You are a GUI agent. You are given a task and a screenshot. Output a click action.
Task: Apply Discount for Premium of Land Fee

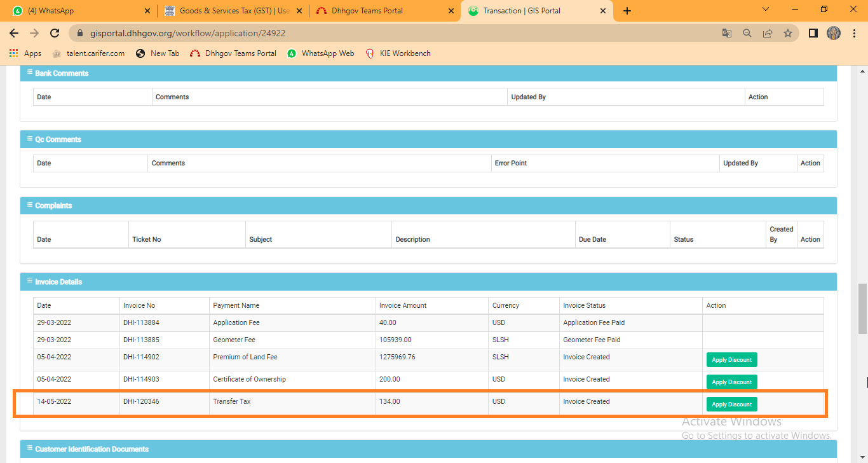pyautogui.click(x=731, y=360)
